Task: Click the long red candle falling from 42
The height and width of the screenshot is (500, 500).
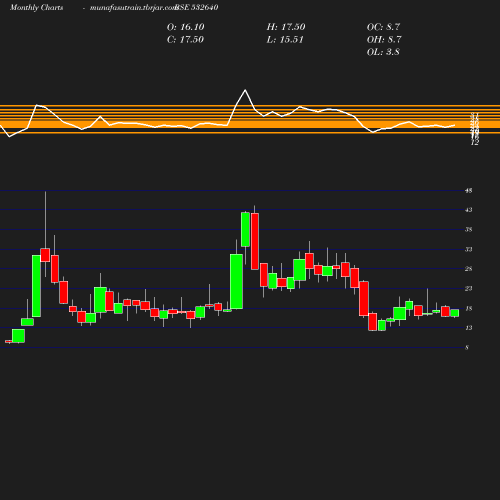Action: tap(255, 241)
